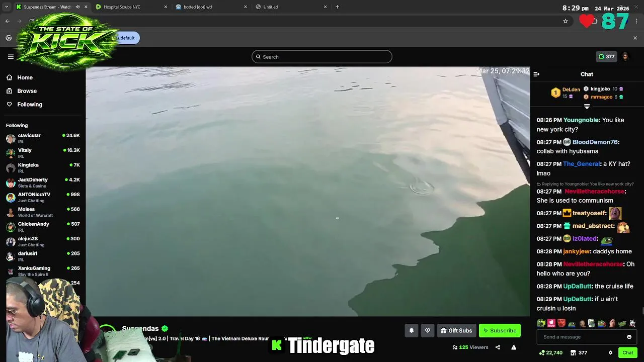Viewport: 644px width, 362px height.
Task: Report stream using warning triangle icon
Action: click(x=514, y=347)
